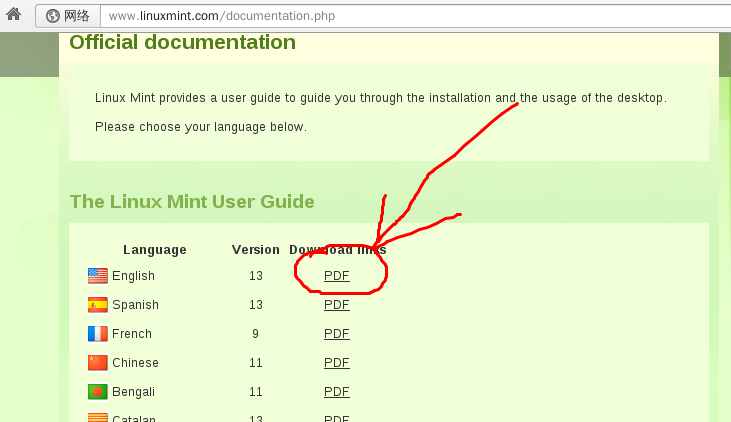The height and width of the screenshot is (422, 731).
Task: Click the China flag icon beside Chinese
Action: 97,363
